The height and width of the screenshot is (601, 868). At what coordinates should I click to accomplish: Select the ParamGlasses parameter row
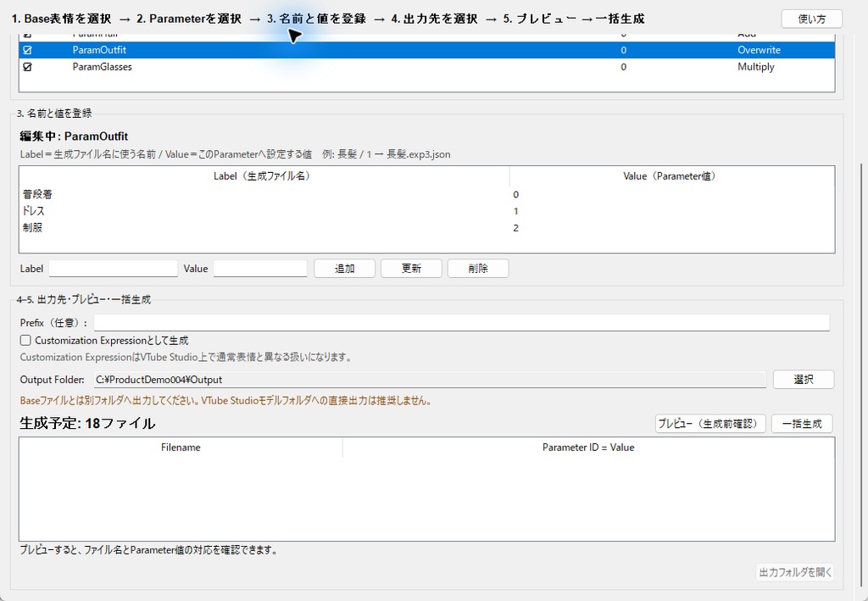427,67
